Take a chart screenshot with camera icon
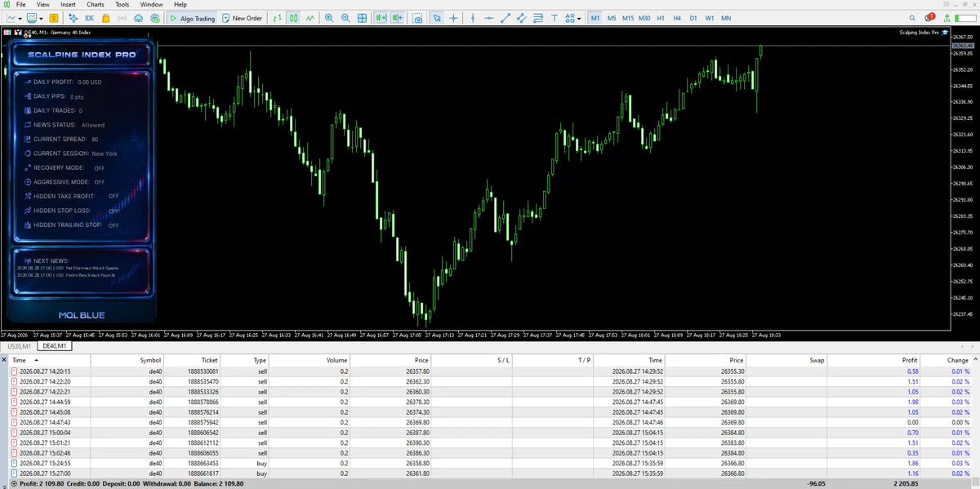980x489 pixels. click(x=417, y=18)
